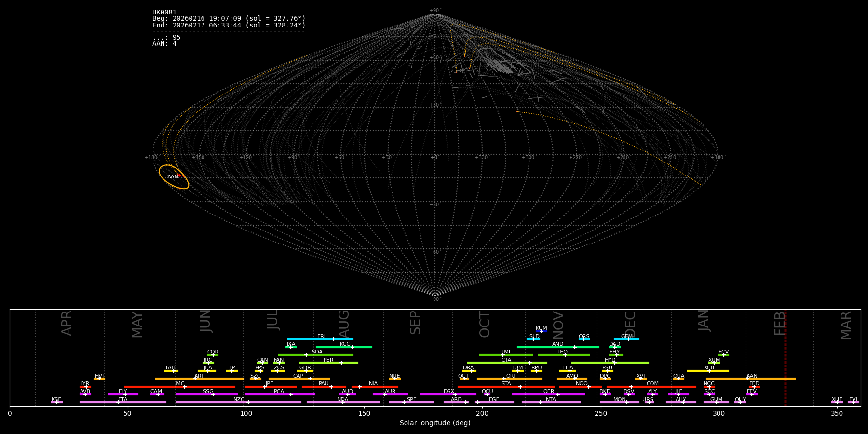Screen dimensions: 868x434
Task: Select the MAR month label
Action: point(846,325)
